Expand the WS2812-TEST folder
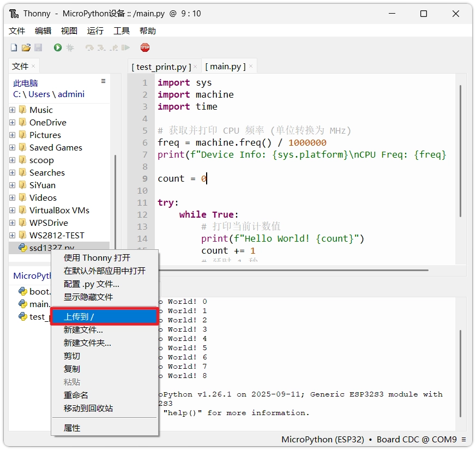The width and height of the screenshot is (476, 450). tap(13, 235)
